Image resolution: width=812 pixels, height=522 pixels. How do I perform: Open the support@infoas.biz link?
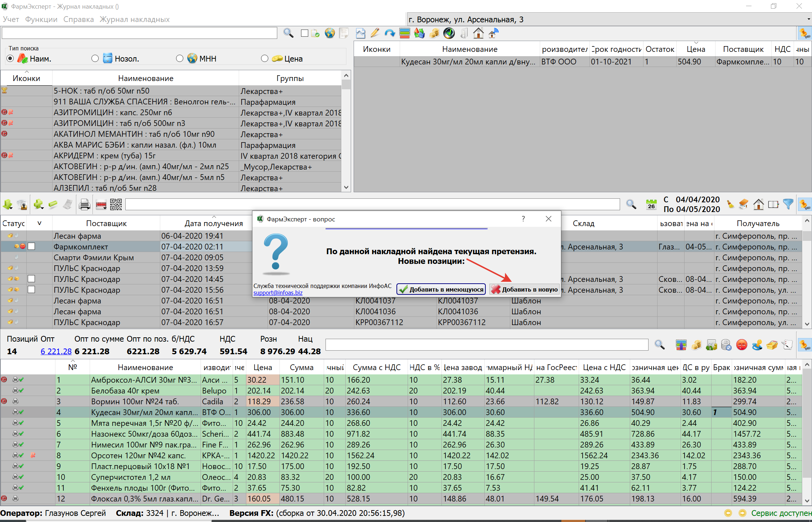pyautogui.click(x=278, y=293)
